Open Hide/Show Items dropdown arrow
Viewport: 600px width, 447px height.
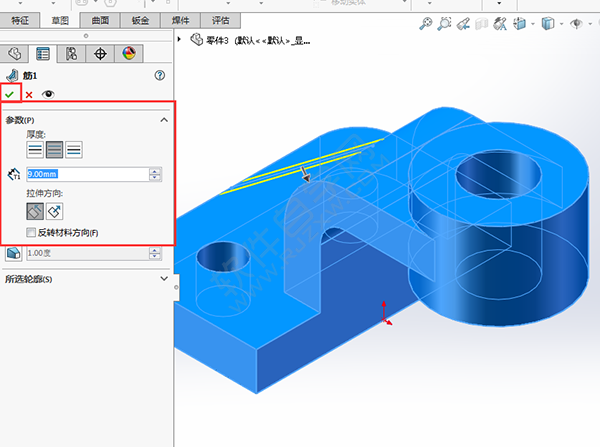[590, 24]
